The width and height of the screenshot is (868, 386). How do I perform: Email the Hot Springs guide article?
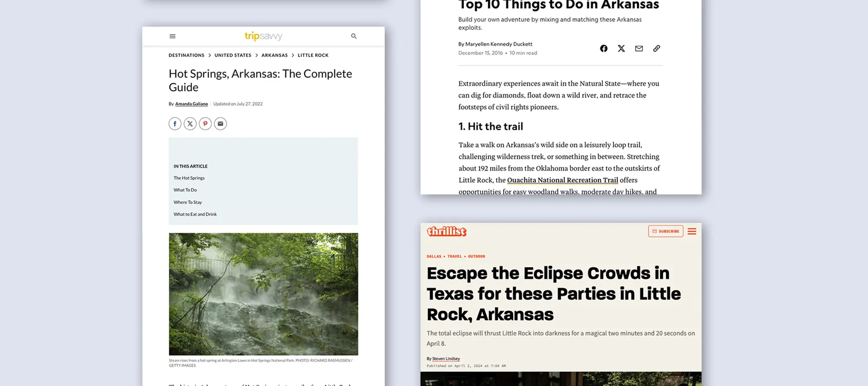coord(220,124)
